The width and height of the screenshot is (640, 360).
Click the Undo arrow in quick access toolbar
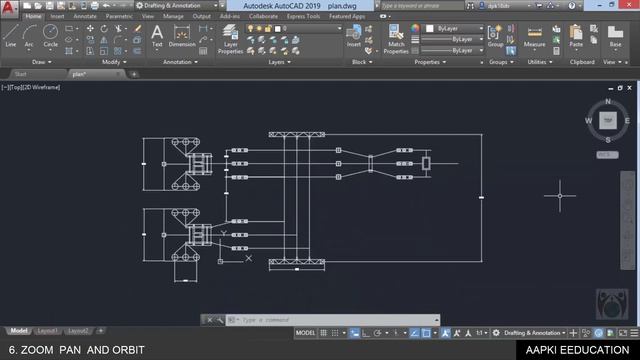click(106, 6)
